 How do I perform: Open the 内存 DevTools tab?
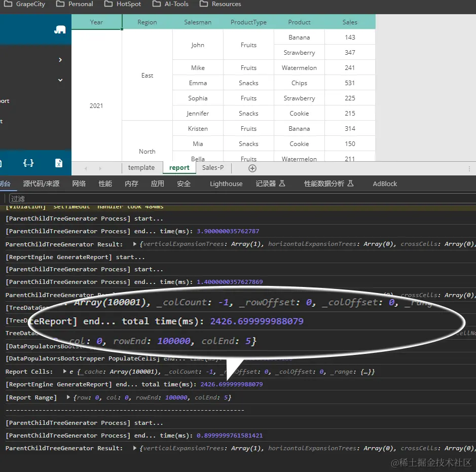pos(131,184)
